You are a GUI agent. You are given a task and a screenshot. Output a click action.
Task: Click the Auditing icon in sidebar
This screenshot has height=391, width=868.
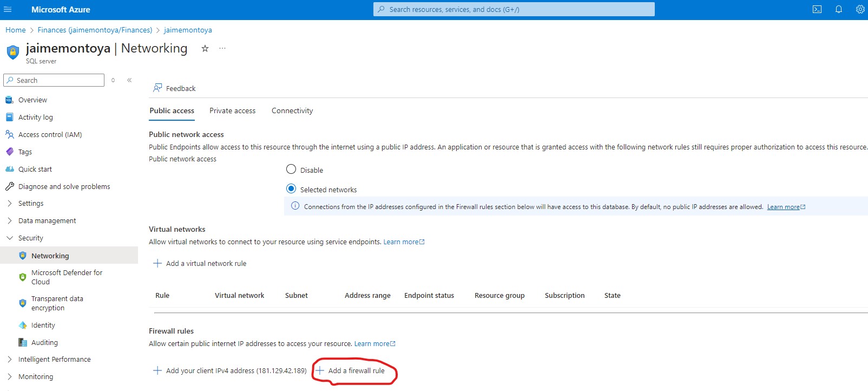click(23, 342)
